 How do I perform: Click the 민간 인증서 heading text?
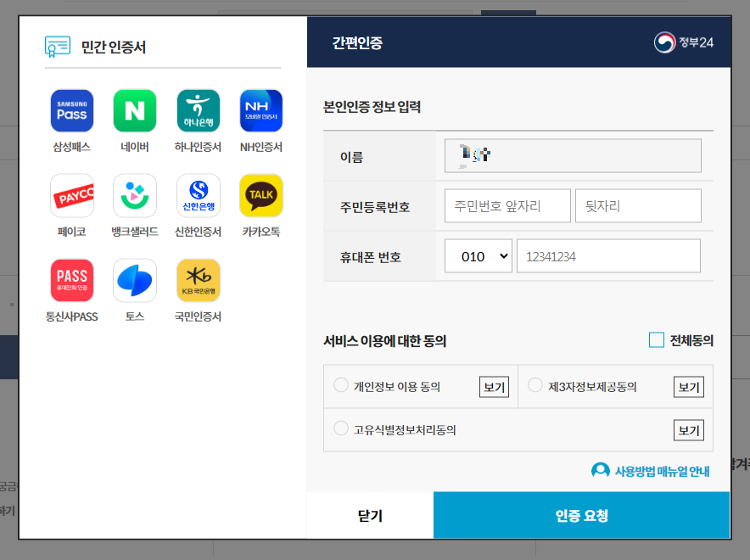click(x=114, y=47)
